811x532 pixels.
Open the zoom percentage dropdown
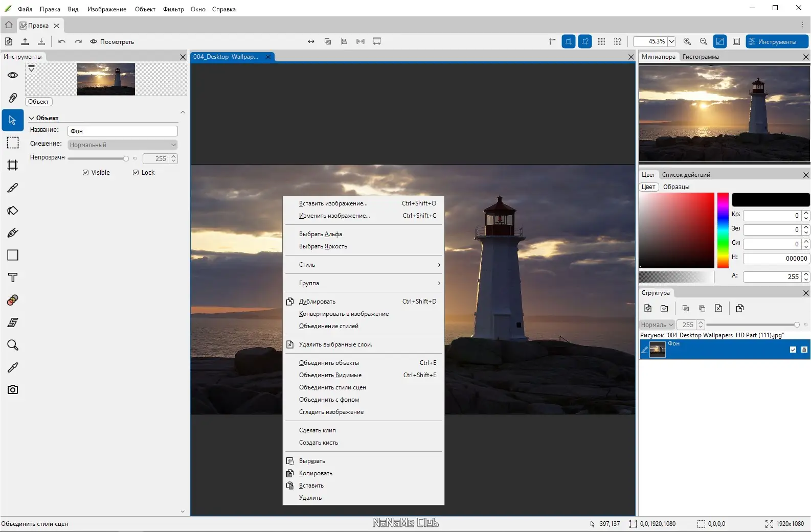click(x=672, y=42)
